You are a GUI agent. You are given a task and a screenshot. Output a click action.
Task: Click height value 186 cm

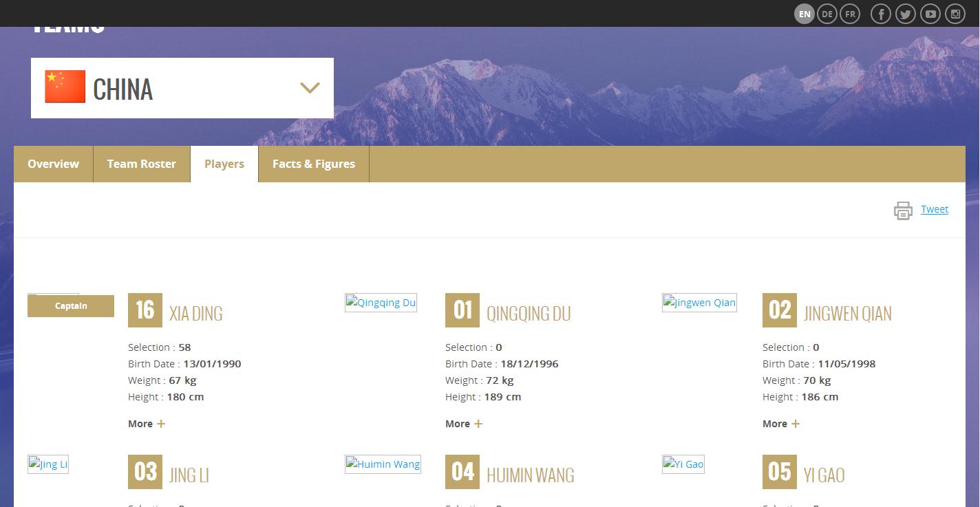[x=820, y=397]
